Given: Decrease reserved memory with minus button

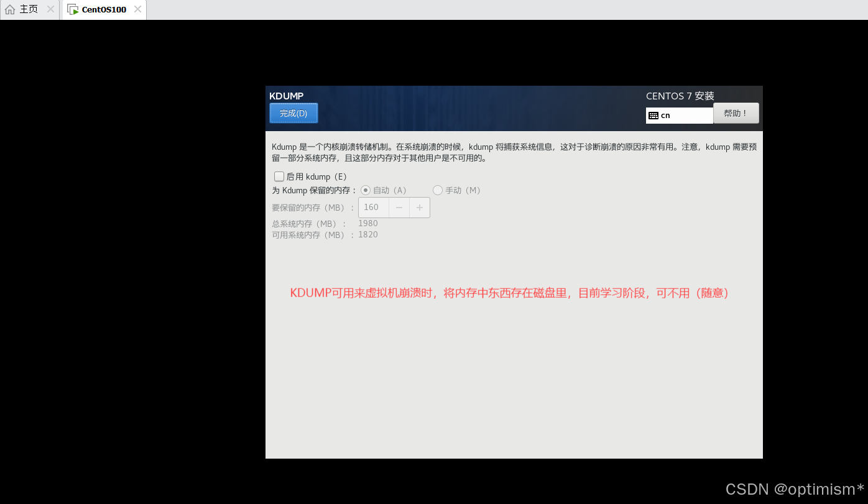Looking at the screenshot, I should [x=399, y=208].
